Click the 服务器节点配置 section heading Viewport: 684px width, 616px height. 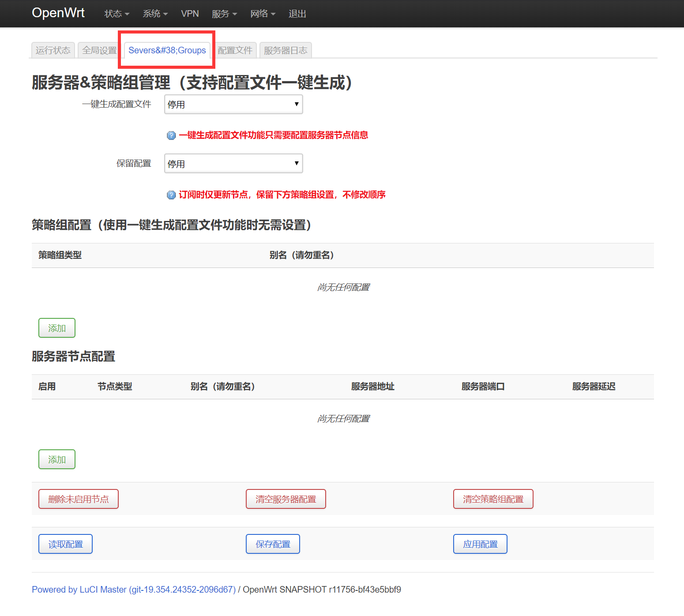(x=73, y=356)
